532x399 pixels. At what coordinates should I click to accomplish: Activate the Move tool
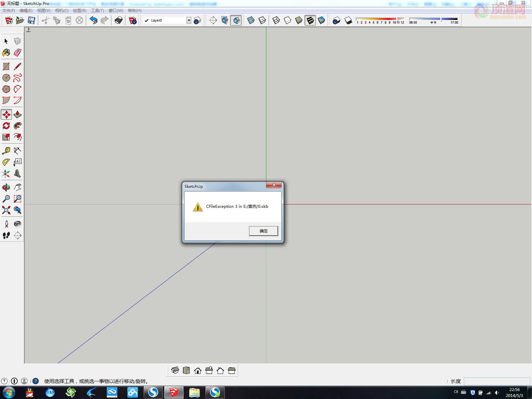click(6, 115)
